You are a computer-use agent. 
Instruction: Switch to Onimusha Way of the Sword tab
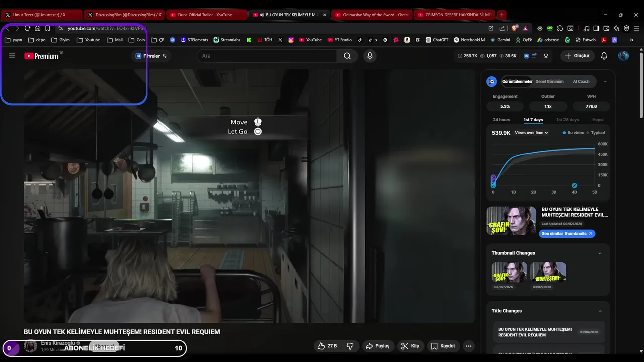[x=371, y=15]
